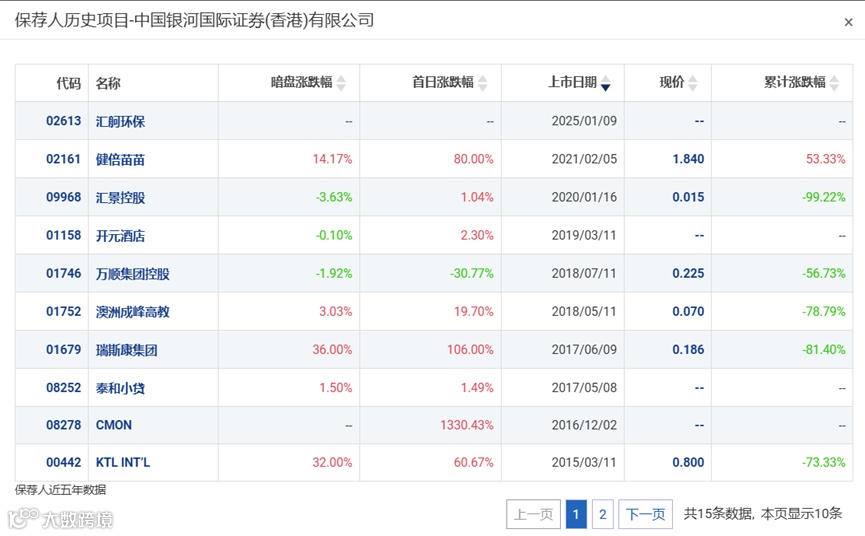The image size is (865, 536).
Task: Click the dialog title 保荐人历史项目
Action: pyautogui.click(x=72, y=20)
